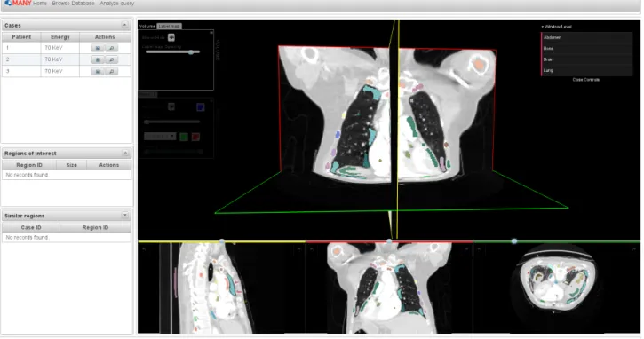Click magnifier search icon for patient 2
The height and width of the screenshot is (339, 644).
click(x=112, y=59)
